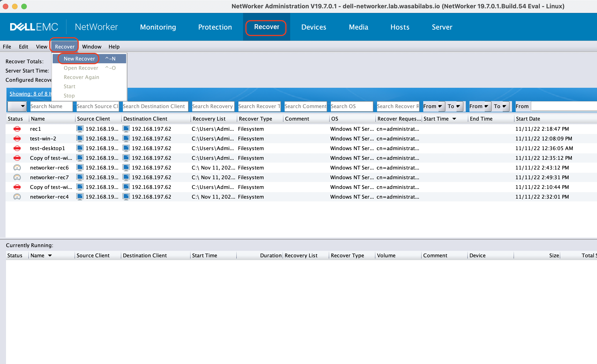Open the Devices tab
Screen dimensions: 597x364
tap(314, 27)
